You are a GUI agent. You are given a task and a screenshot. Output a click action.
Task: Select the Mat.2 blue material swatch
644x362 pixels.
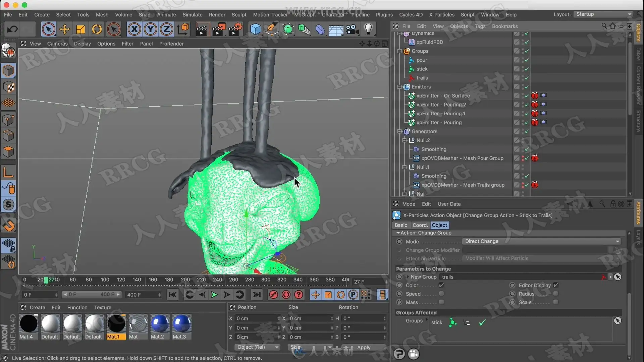159,324
